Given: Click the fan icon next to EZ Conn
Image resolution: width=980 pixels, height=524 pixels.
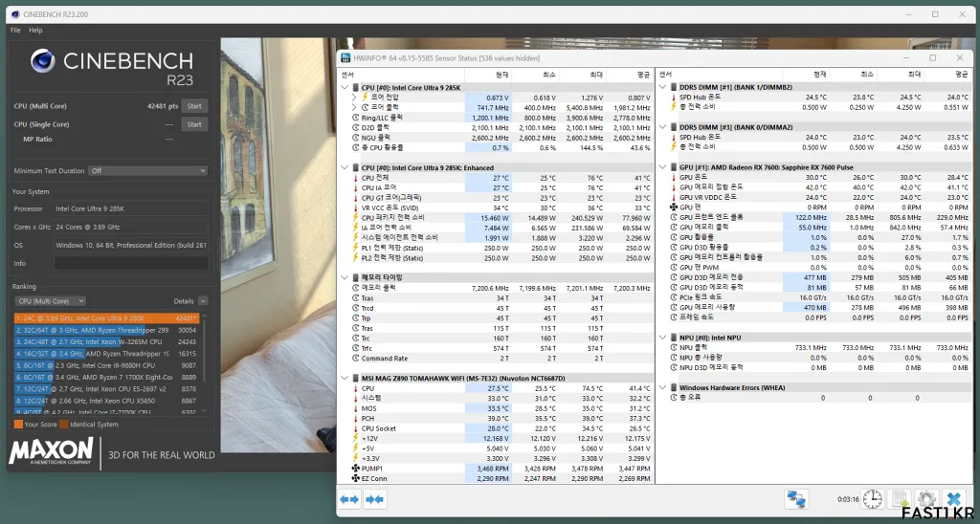Looking at the screenshot, I should click(x=356, y=478).
